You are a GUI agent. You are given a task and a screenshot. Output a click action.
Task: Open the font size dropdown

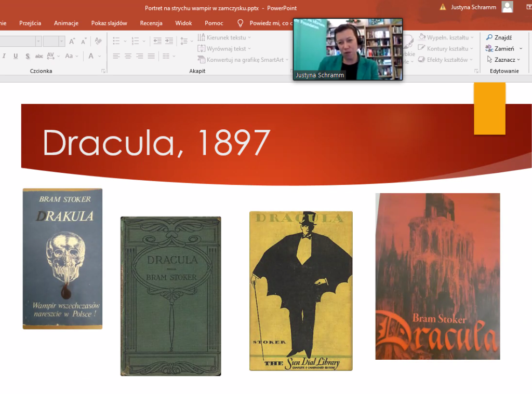[x=62, y=41]
